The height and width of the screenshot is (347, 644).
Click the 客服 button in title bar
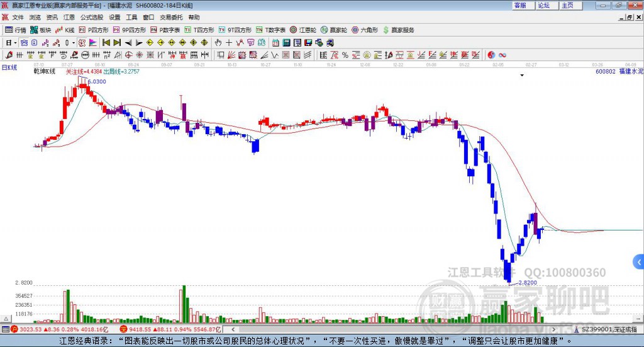click(x=524, y=5)
